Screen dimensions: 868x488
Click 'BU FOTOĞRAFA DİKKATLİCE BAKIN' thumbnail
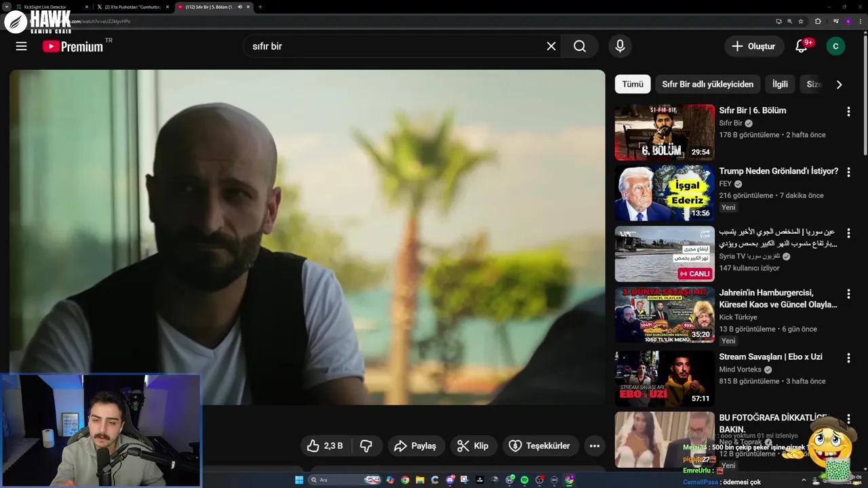pyautogui.click(x=665, y=440)
